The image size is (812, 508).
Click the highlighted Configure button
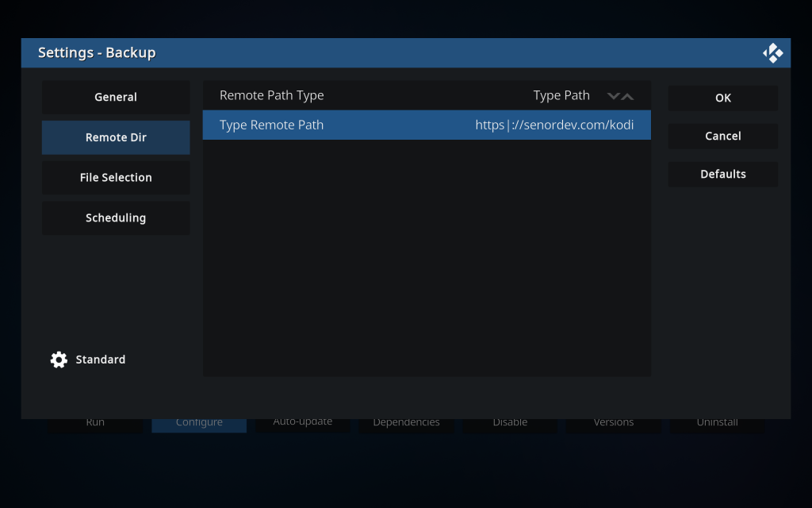pos(199,425)
